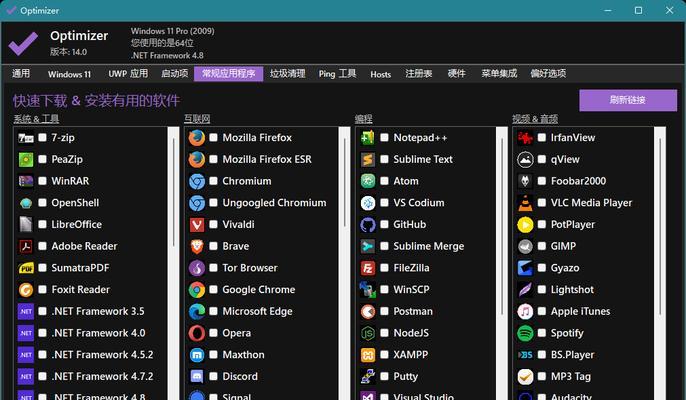The width and height of the screenshot is (686, 400).
Task: Click the Adobe Reader icon
Action: 26,246
